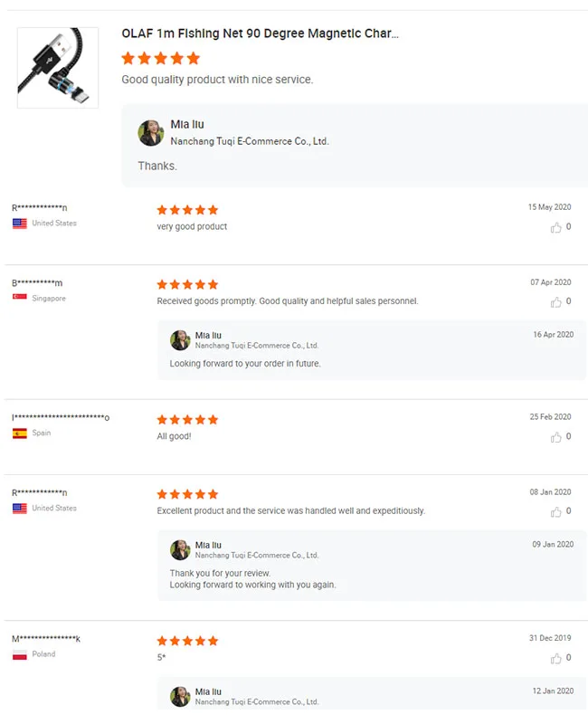
Task: Open the OLAF 1m Fishing Net product title
Action: pos(260,33)
